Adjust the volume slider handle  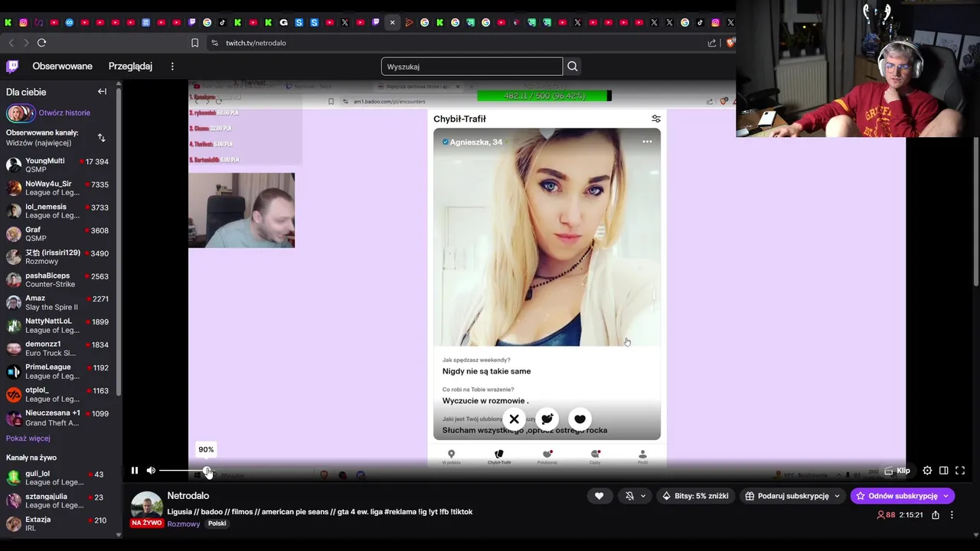pyautogui.click(x=207, y=471)
